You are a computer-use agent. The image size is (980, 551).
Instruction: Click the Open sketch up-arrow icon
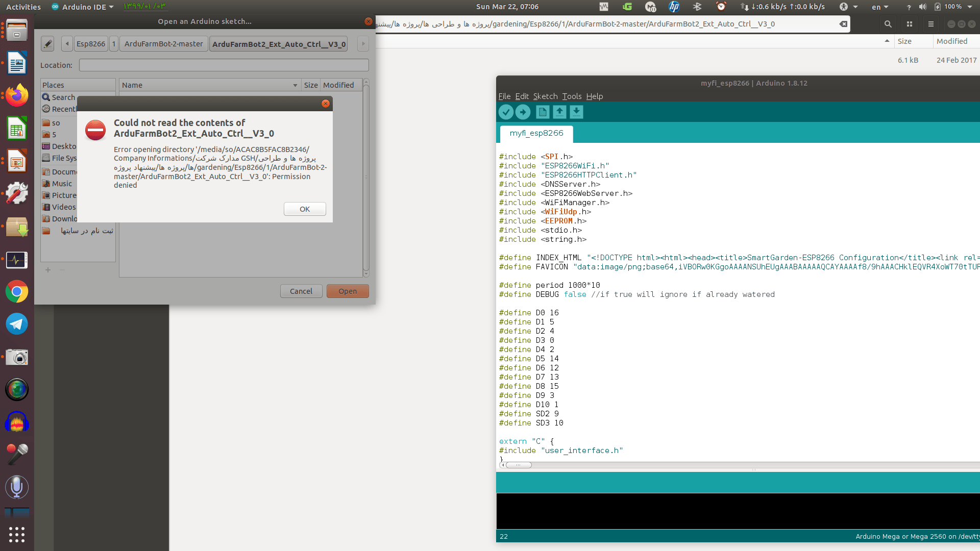pyautogui.click(x=559, y=112)
